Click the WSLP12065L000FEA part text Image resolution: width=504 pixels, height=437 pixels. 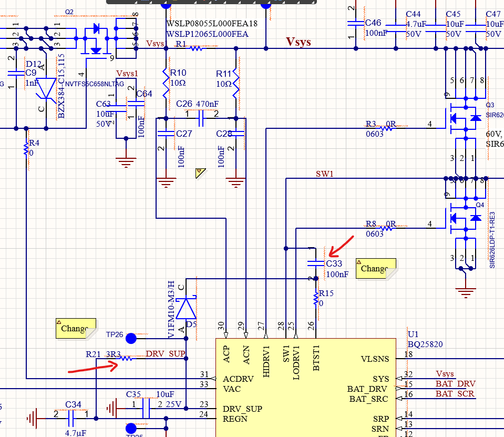(207, 34)
